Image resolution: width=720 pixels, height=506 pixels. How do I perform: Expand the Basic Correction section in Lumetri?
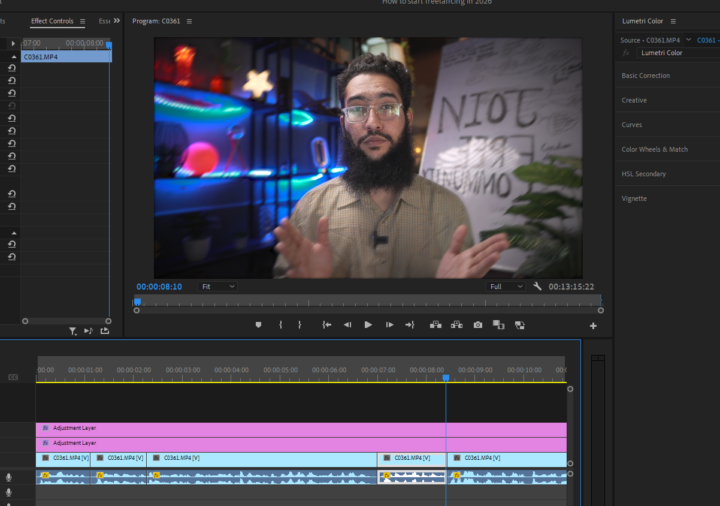[646, 76]
